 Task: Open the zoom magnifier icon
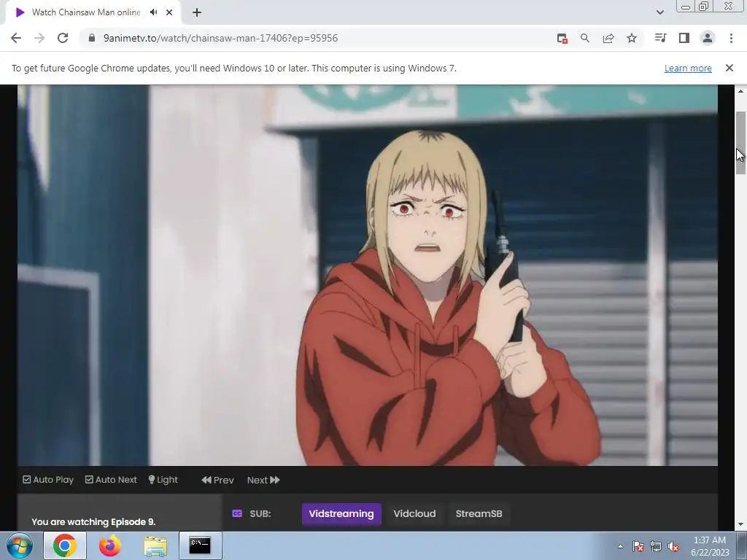[585, 38]
